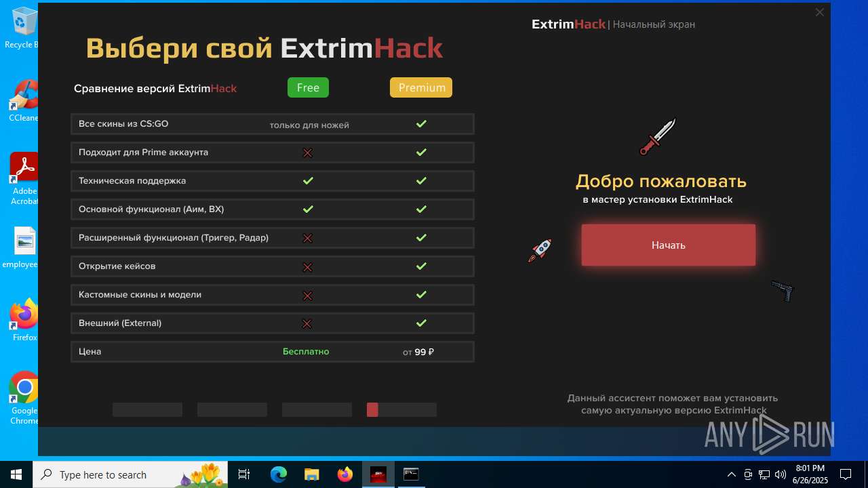Click the third progress bar segment
Screen dimensions: 868x488
coord(317,409)
